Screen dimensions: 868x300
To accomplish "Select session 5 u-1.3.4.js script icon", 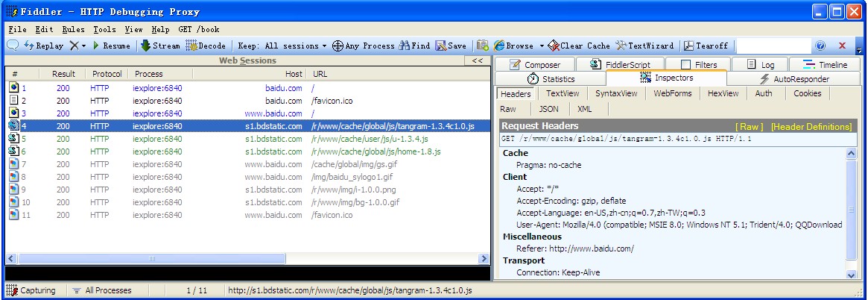I will (14, 139).
